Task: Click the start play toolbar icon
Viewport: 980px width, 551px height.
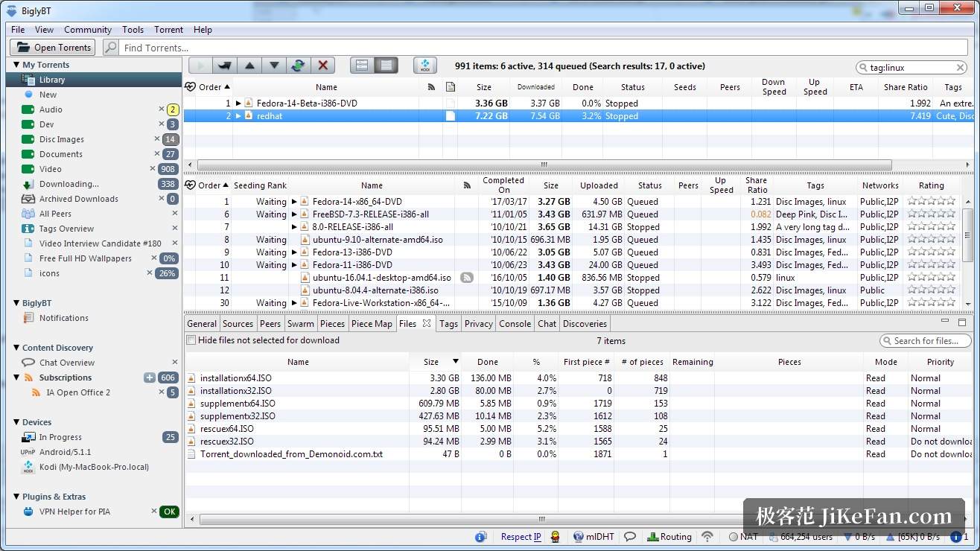Action: click(x=200, y=66)
